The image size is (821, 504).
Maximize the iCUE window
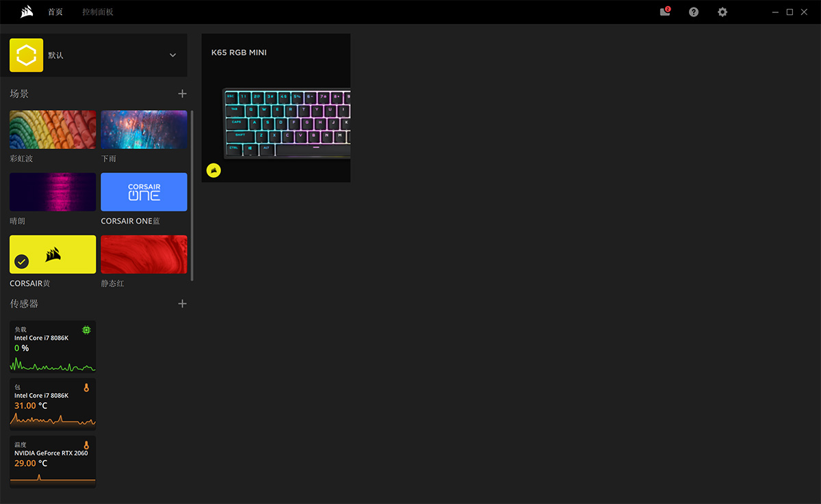pos(790,12)
